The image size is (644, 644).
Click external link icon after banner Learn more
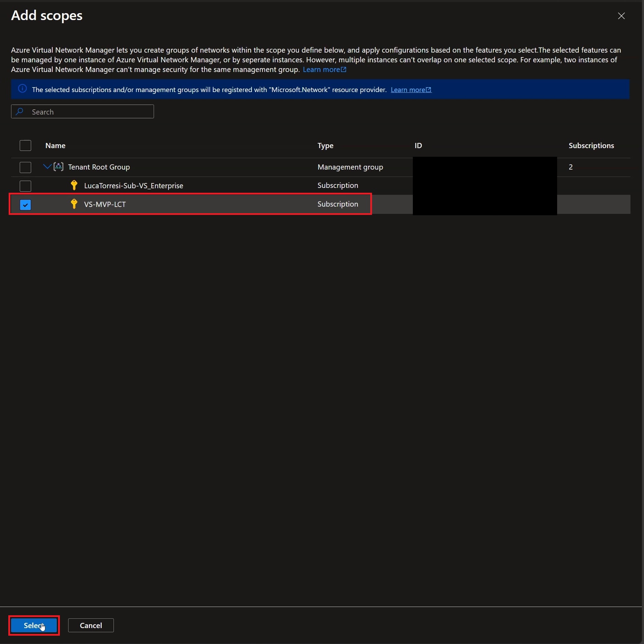(x=429, y=90)
